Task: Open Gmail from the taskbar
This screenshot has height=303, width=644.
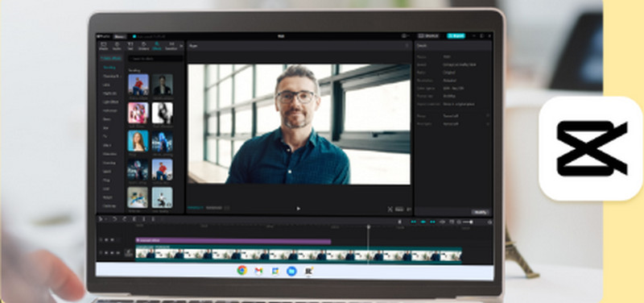Action: tap(258, 271)
